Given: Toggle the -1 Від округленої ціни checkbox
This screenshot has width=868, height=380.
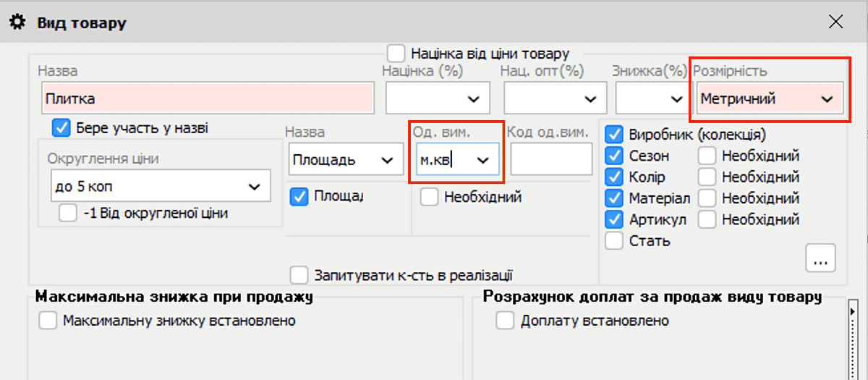Looking at the screenshot, I should 68,213.
